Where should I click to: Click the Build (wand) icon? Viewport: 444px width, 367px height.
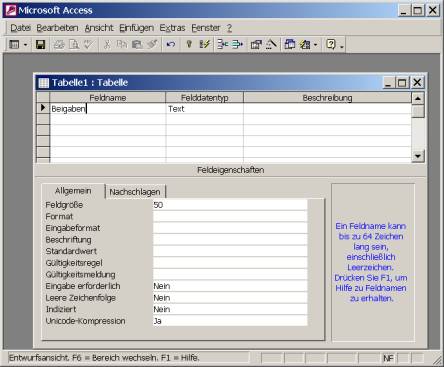point(271,44)
